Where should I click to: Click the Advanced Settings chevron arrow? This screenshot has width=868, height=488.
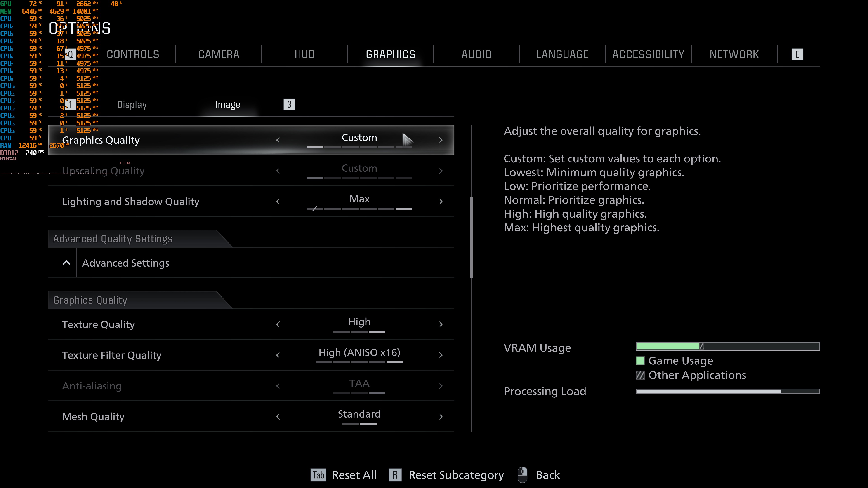tap(66, 263)
